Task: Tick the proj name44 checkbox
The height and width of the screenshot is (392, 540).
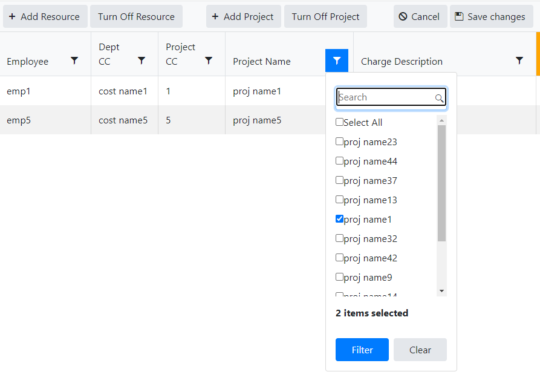Action: (x=339, y=161)
